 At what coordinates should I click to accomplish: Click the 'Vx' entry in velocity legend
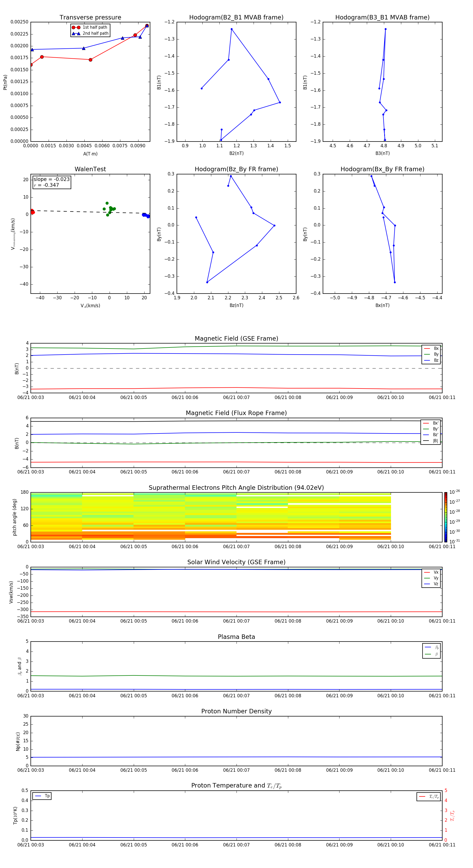coord(431,572)
